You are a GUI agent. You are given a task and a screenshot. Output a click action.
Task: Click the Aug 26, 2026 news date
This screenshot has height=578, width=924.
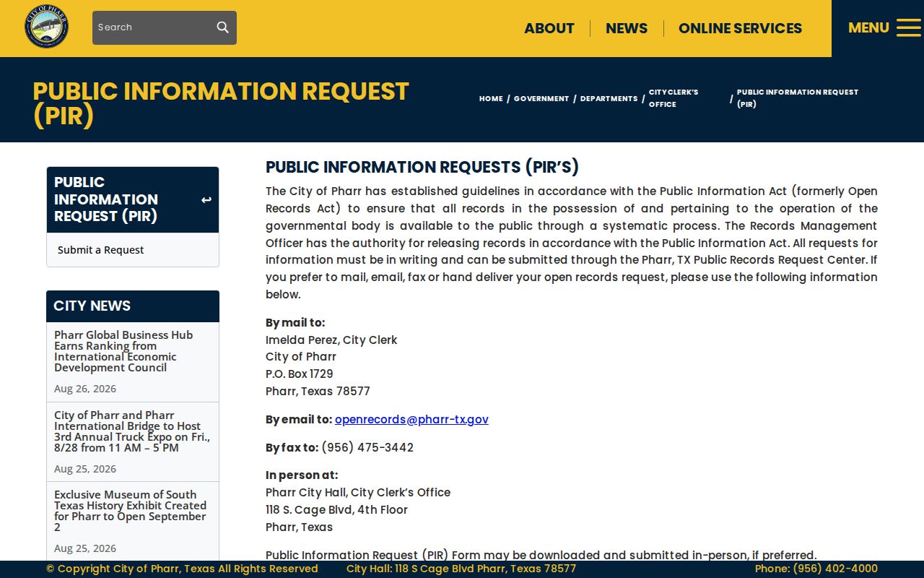pyautogui.click(x=85, y=389)
